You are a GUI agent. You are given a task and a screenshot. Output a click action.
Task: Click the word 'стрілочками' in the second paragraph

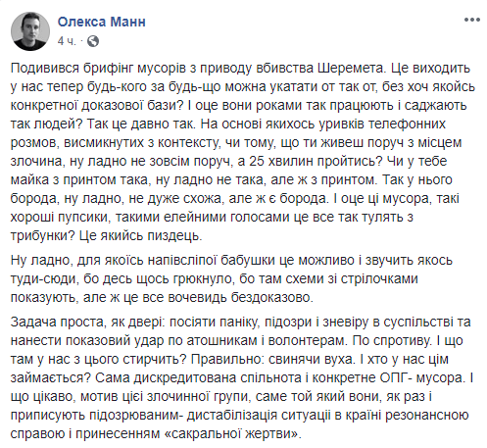point(379,278)
